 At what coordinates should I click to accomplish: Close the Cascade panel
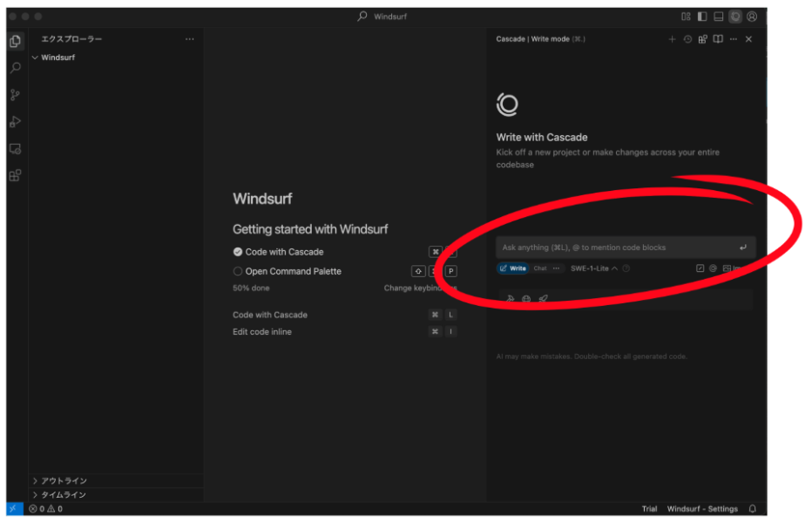[748, 39]
